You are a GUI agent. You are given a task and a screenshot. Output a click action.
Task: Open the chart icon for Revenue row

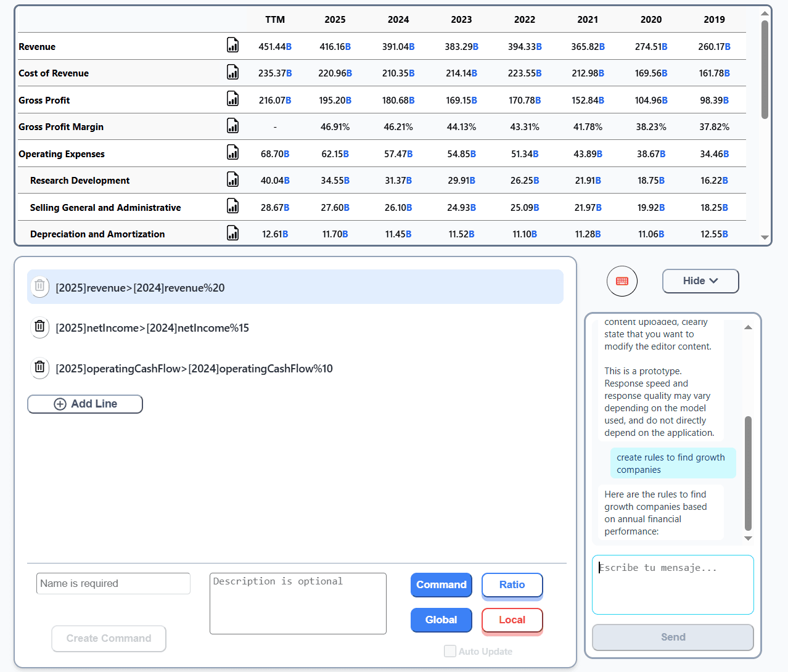tap(232, 45)
